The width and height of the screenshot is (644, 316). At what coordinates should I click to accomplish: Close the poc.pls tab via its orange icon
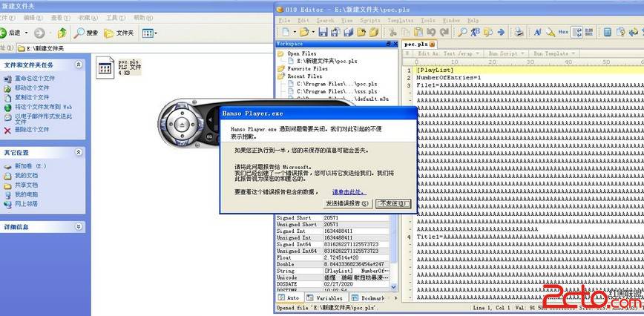[x=433, y=44]
